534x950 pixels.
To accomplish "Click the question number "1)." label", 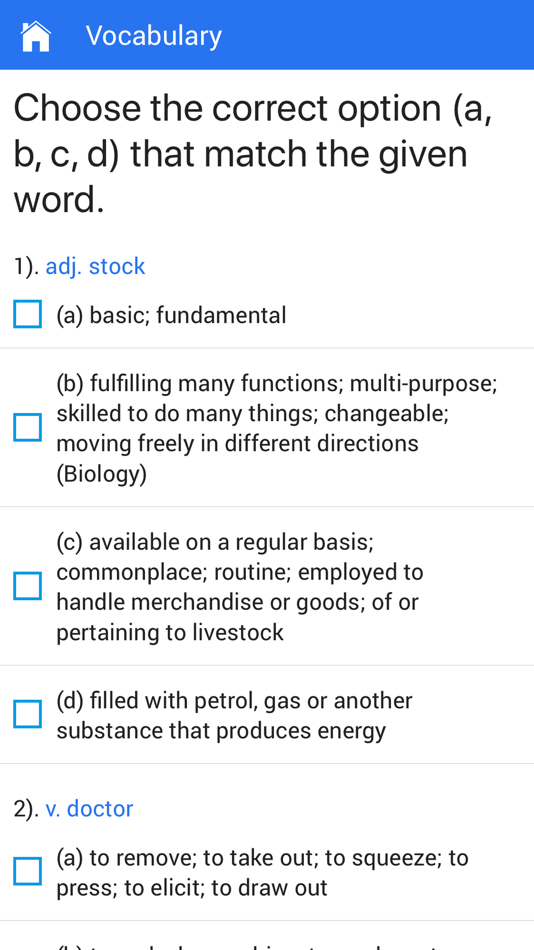I will (x=27, y=267).
